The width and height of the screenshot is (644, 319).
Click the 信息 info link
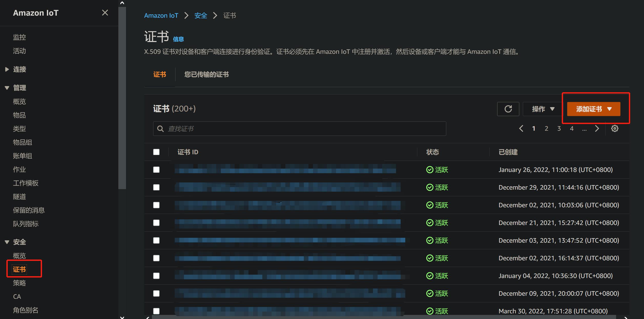coord(178,39)
